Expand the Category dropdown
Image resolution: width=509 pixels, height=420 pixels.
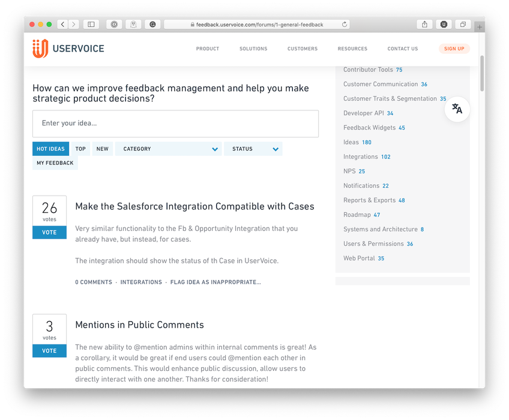tap(168, 149)
